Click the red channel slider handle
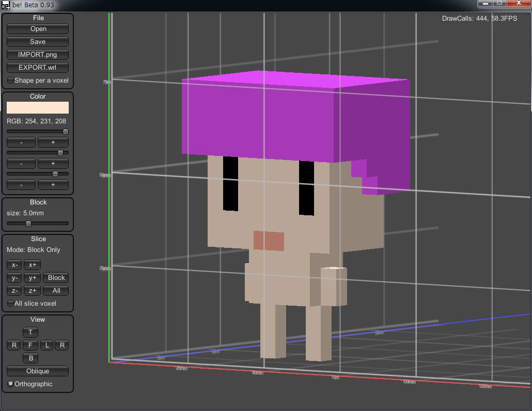Screen dimensions: 532x411 click(66, 132)
